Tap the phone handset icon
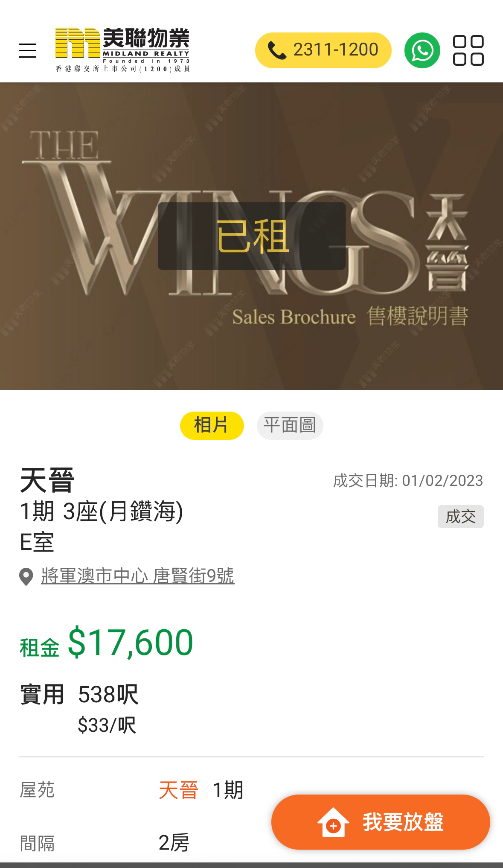The height and width of the screenshot is (868, 503). [x=276, y=51]
